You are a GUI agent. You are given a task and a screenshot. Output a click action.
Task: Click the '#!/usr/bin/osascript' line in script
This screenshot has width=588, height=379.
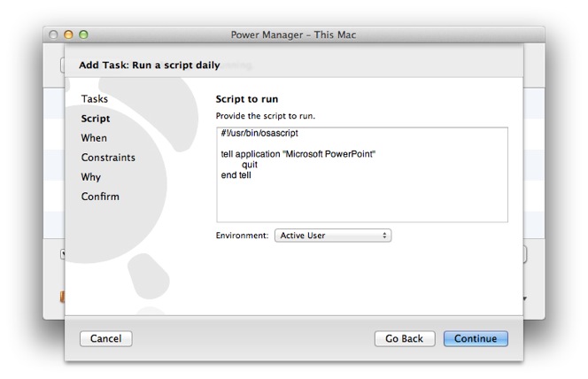(x=259, y=133)
